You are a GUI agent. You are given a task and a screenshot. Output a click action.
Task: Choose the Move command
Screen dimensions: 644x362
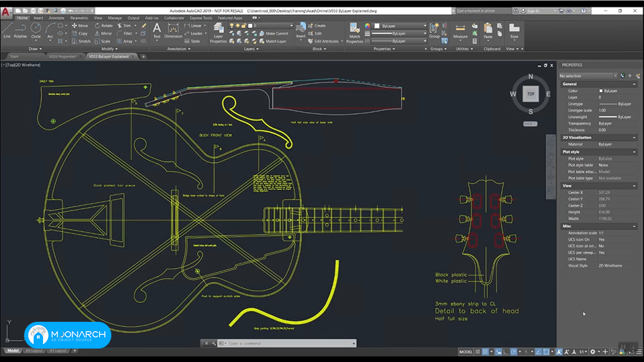tap(80, 25)
